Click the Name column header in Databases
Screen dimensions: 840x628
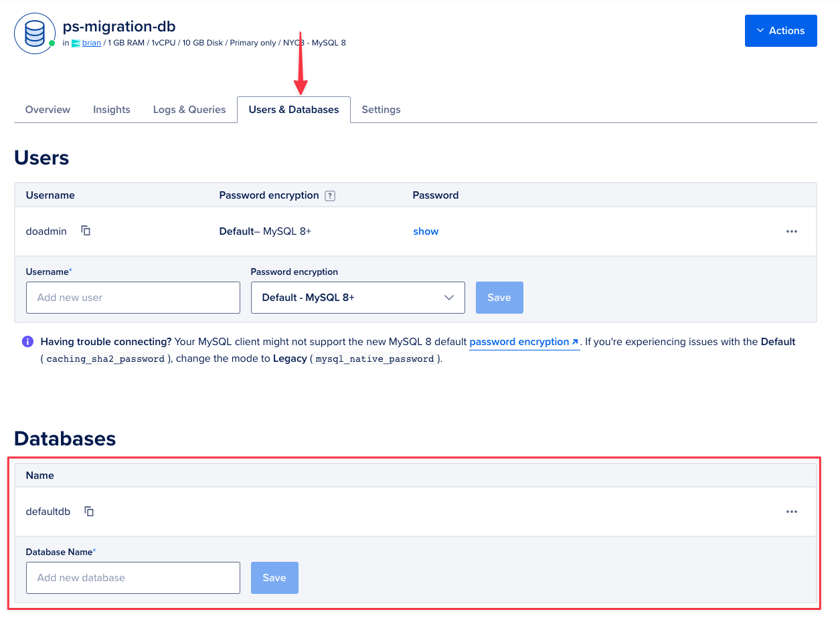pyautogui.click(x=40, y=476)
